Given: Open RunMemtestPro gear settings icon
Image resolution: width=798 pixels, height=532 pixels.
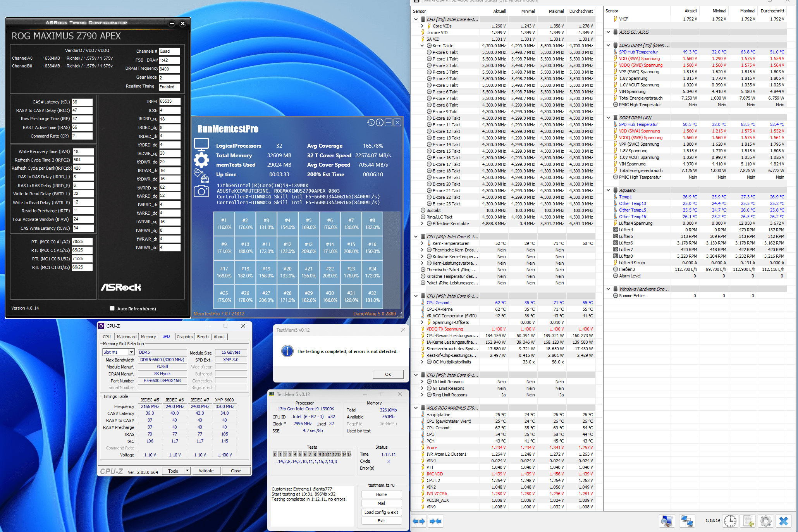Looking at the screenshot, I should (201, 160).
